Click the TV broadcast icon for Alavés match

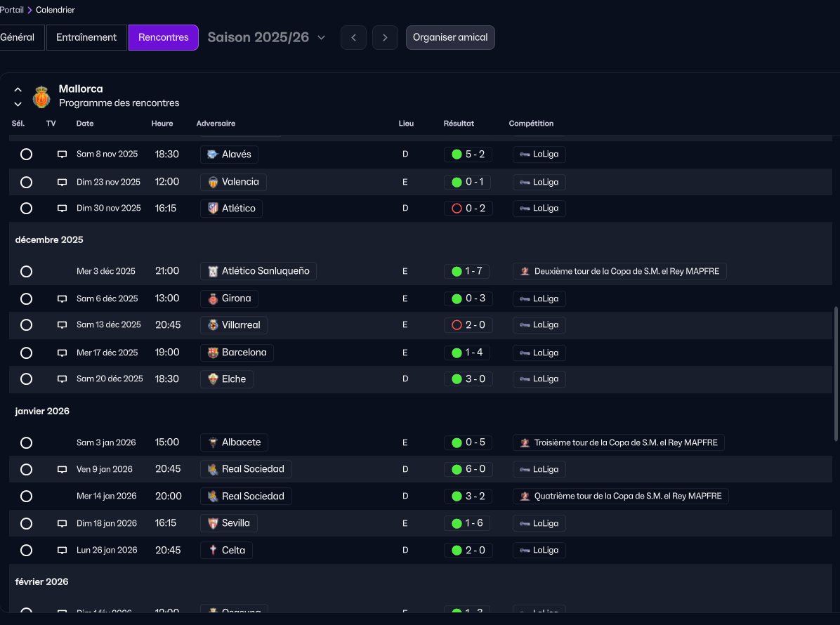pos(62,154)
